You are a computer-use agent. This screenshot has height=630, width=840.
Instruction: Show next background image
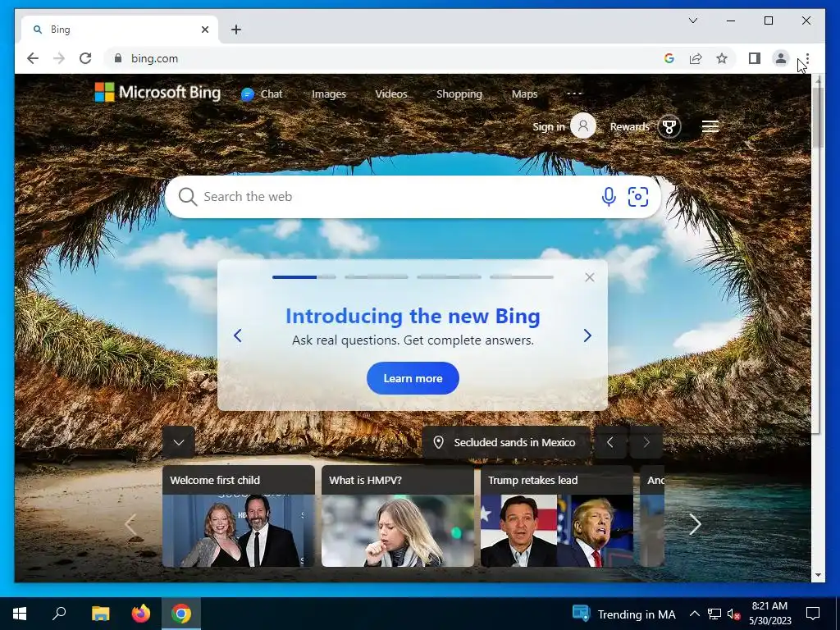coord(646,442)
